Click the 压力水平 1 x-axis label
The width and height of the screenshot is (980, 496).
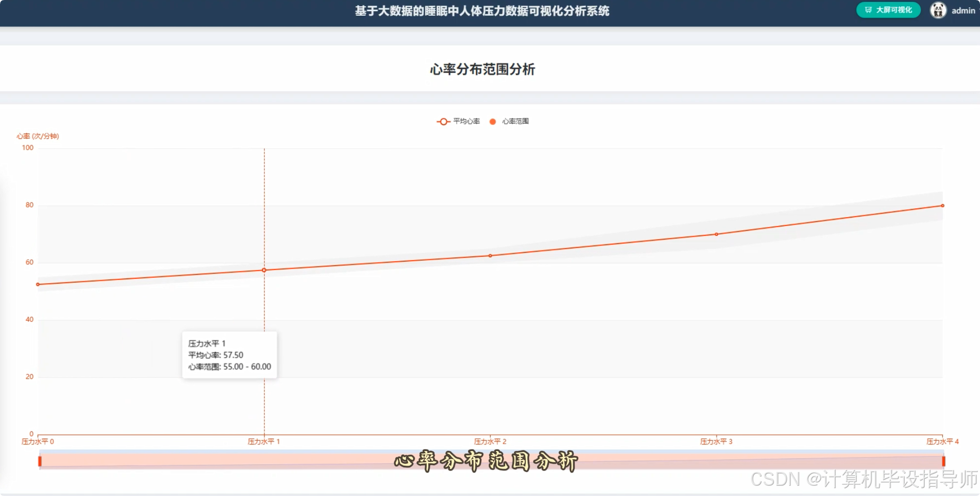click(264, 442)
